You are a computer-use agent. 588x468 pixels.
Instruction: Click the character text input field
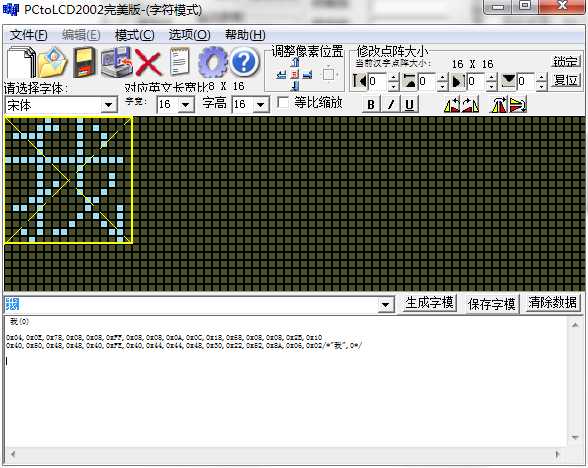pos(191,304)
